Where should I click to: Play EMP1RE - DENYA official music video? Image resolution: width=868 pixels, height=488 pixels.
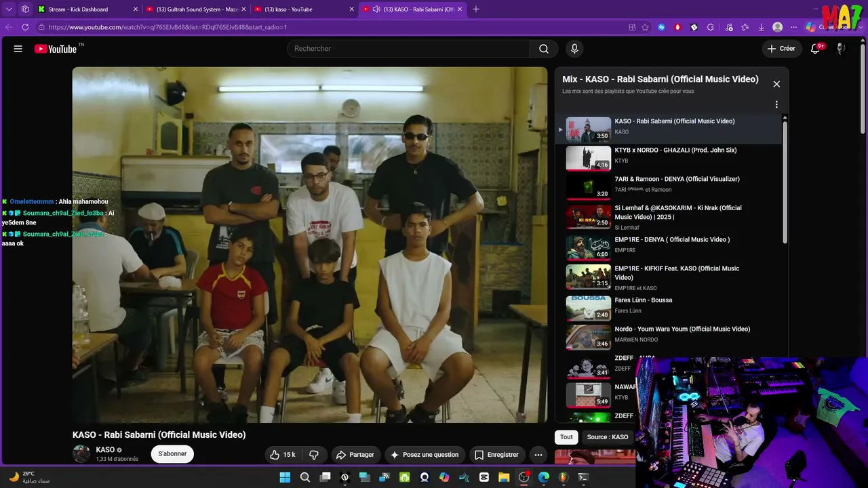click(668, 247)
